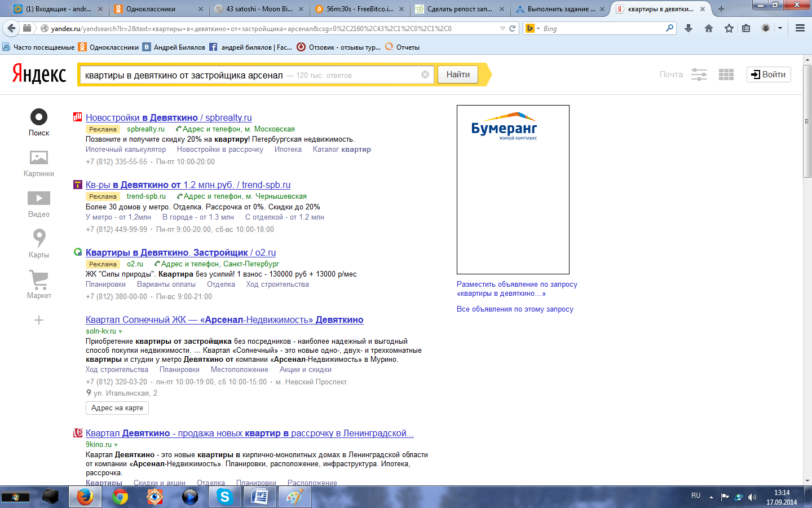Open the Yandex services grid icon
812x508 pixels.
726,75
